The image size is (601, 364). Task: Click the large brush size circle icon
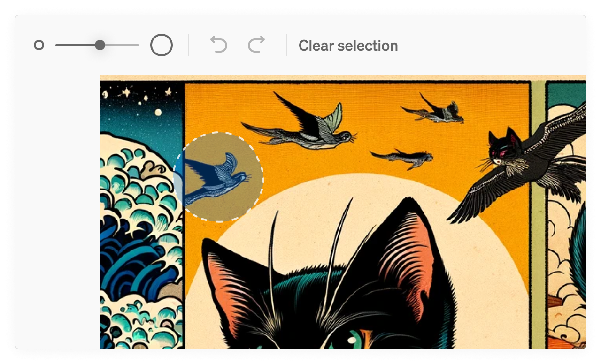[x=162, y=45]
